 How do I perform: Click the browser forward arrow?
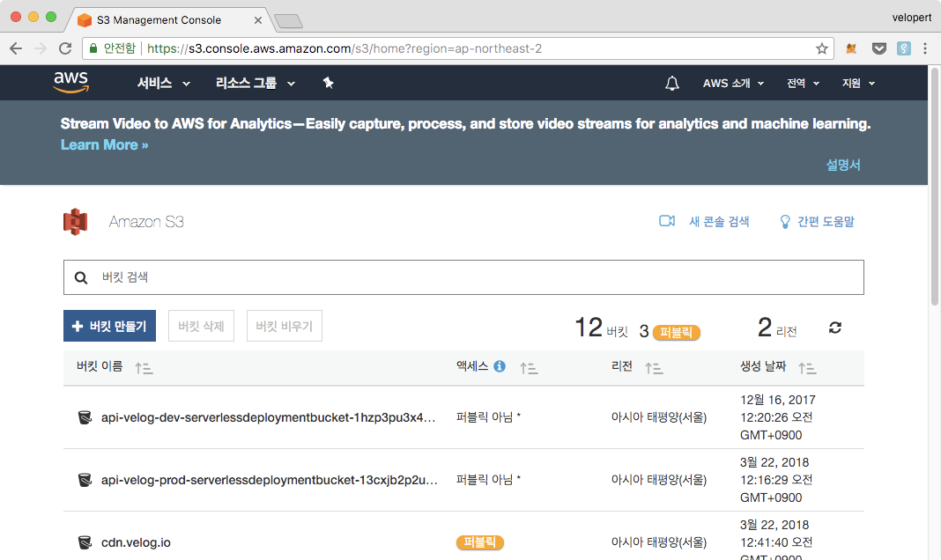(41, 48)
